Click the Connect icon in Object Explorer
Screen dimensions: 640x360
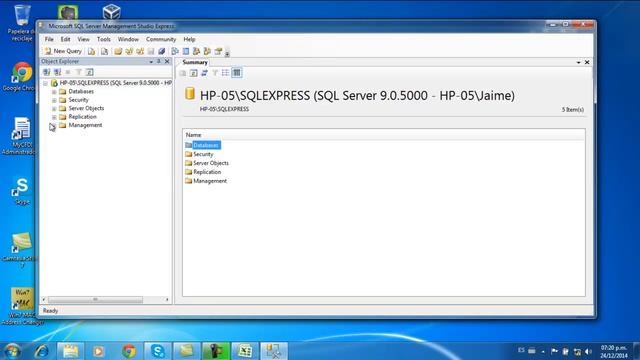tap(47, 72)
